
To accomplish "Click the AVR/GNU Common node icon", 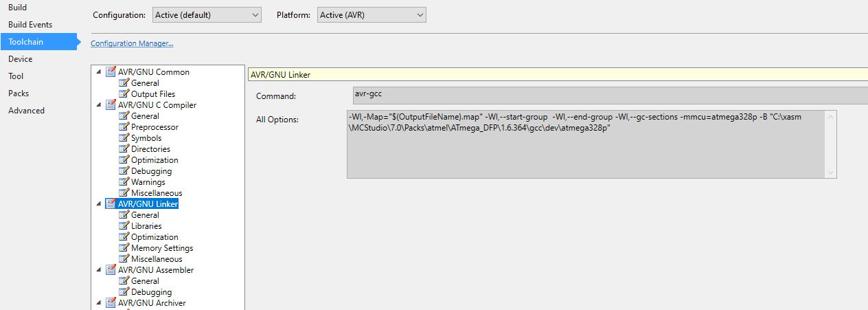I will tap(111, 72).
